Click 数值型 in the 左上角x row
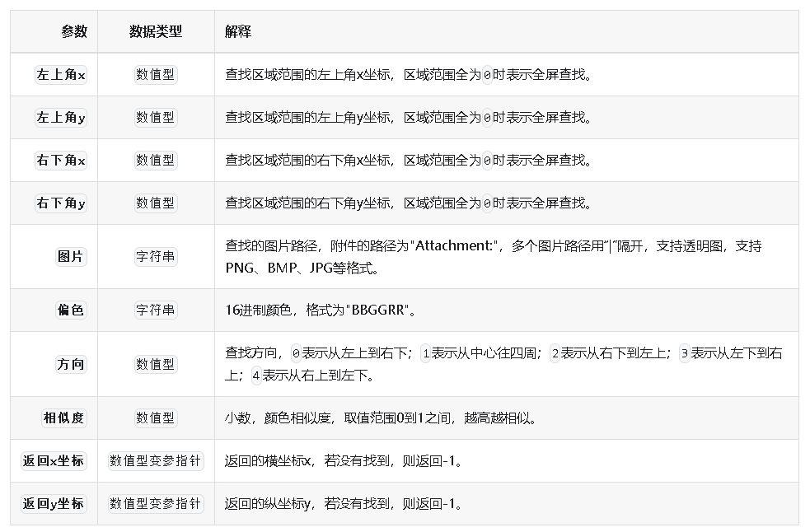This screenshot has width=810, height=532. pyautogui.click(x=156, y=74)
